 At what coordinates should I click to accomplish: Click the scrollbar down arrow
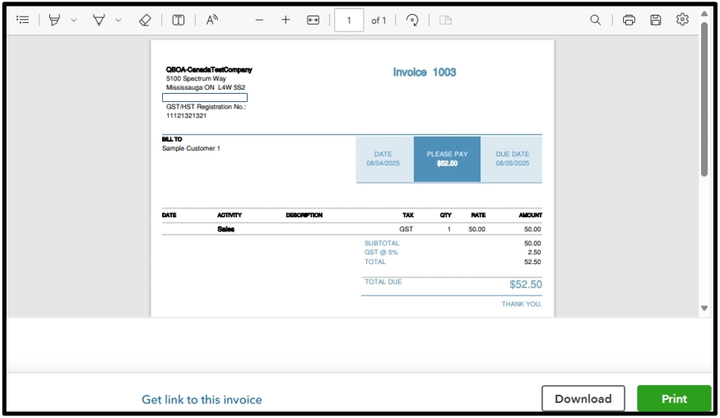(704, 308)
